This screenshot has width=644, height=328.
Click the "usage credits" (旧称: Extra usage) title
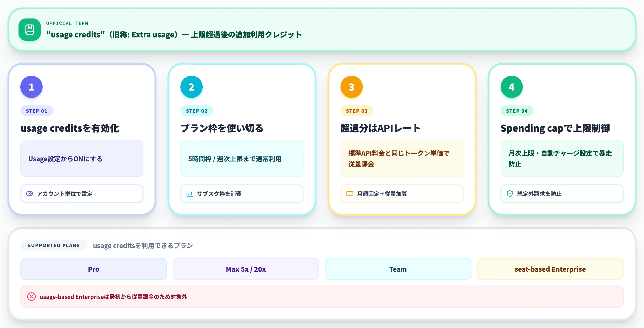pos(174,34)
